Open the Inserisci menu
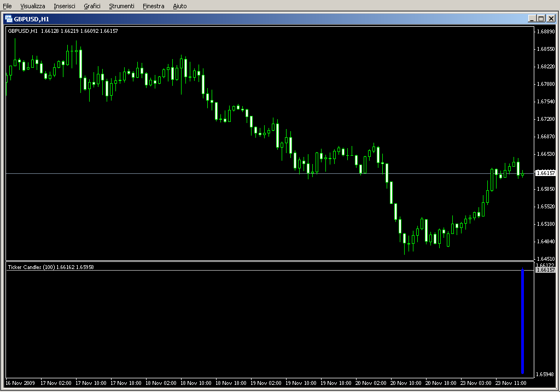Image resolution: width=560 pixels, height=392 pixels. click(x=65, y=6)
